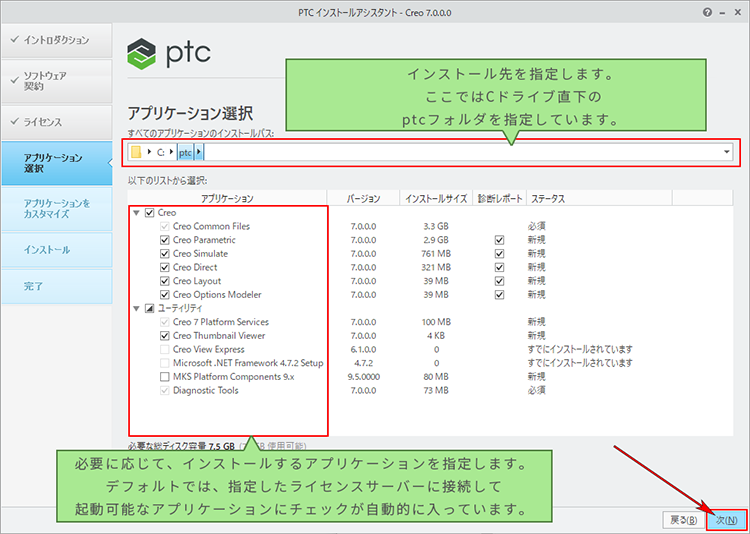Click the folder icon in install path
750x534 pixels.
click(136, 152)
